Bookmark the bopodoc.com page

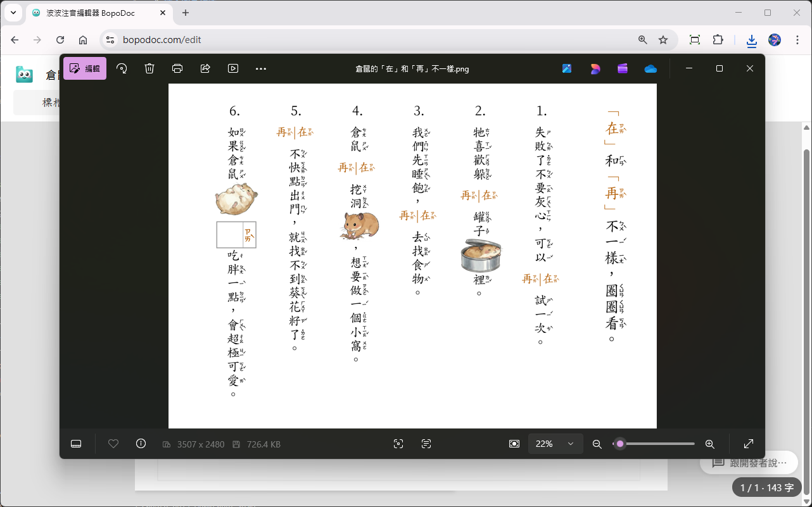coord(663,40)
